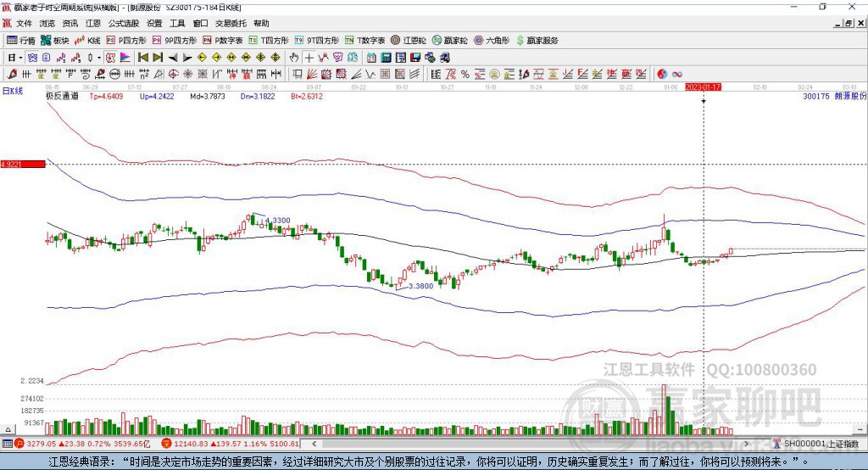This screenshot has height=470, width=868.
Task: Select the percent % retracement tool
Action: [x=465, y=75]
